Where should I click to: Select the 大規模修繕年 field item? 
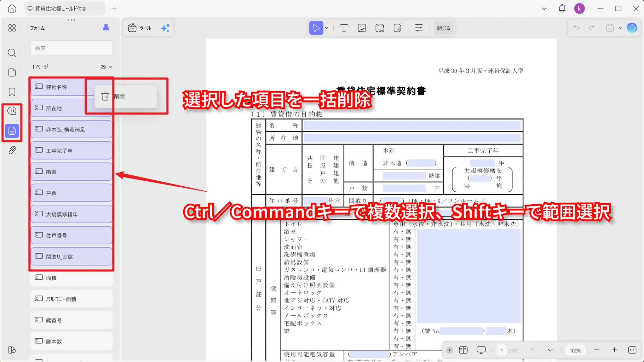(x=71, y=214)
